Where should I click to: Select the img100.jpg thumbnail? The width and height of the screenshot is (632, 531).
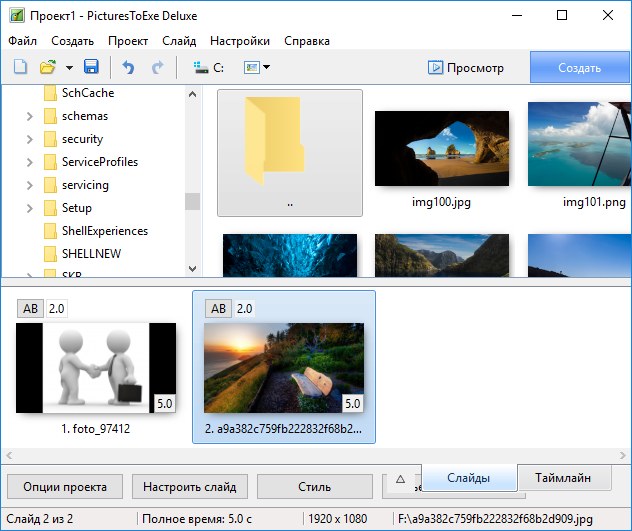pyautogui.click(x=441, y=148)
